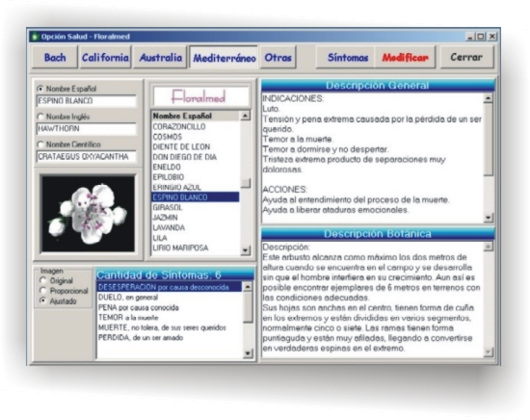Click the HAWTHORN English name field
The height and width of the screenshot is (420, 530).
coord(87,129)
